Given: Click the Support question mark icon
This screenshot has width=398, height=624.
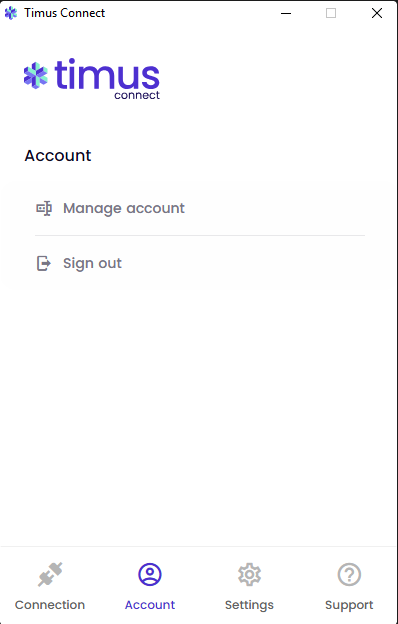Looking at the screenshot, I should 349,575.
